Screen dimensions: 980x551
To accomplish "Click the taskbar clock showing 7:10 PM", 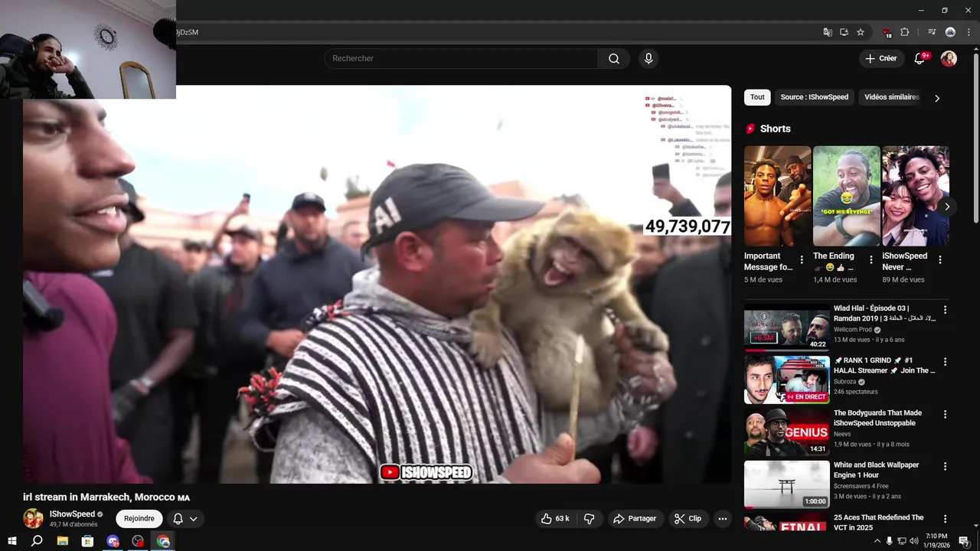I will pyautogui.click(x=936, y=541).
